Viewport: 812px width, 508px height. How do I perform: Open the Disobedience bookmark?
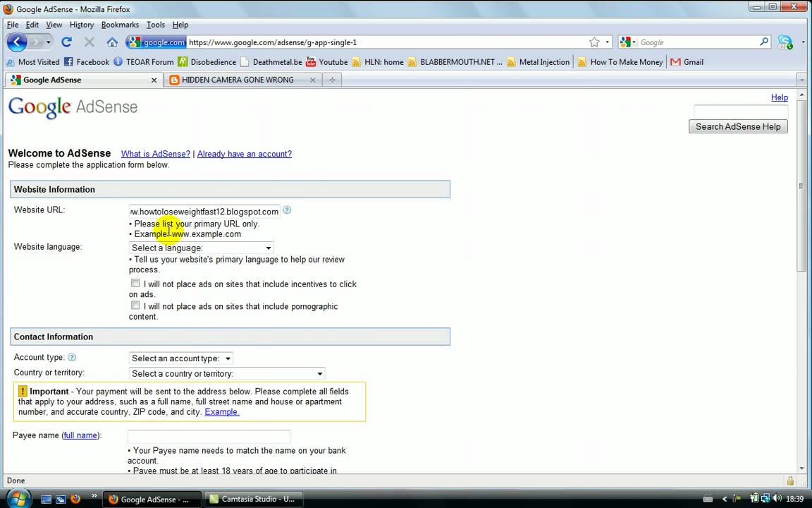(x=207, y=61)
